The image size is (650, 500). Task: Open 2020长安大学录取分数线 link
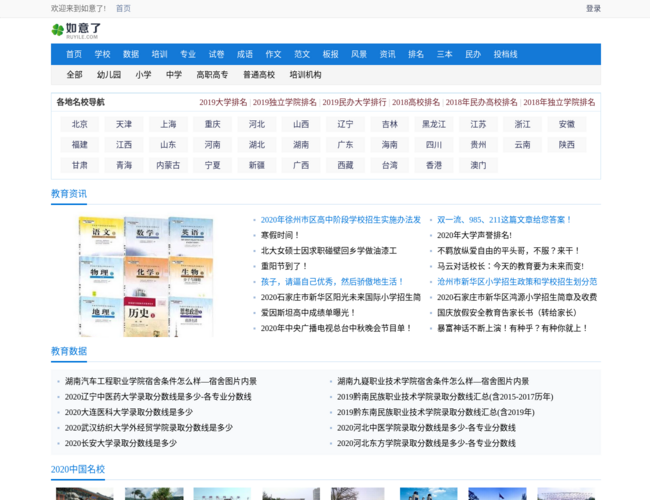(121, 443)
